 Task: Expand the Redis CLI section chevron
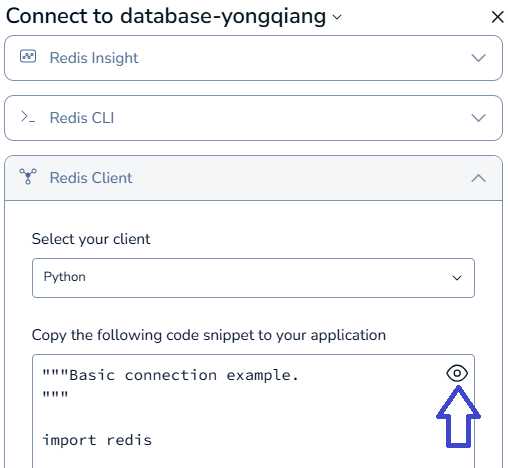pos(478,118)
